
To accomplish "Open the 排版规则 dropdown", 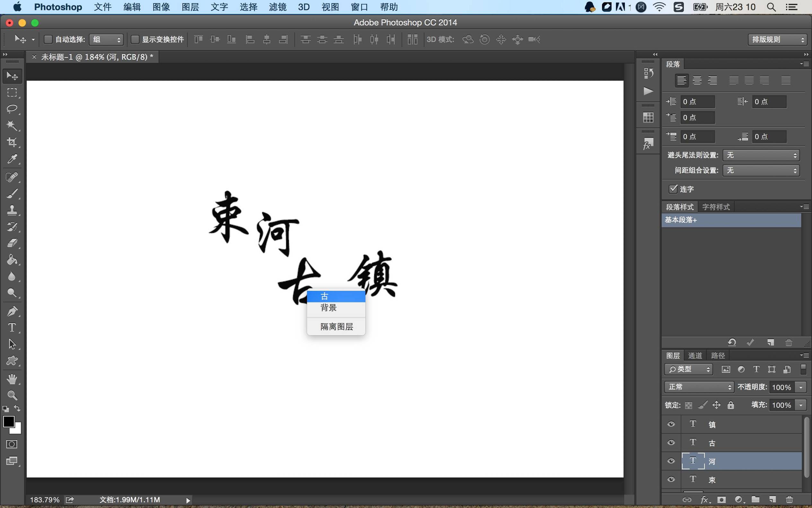I will pos(776,39).
